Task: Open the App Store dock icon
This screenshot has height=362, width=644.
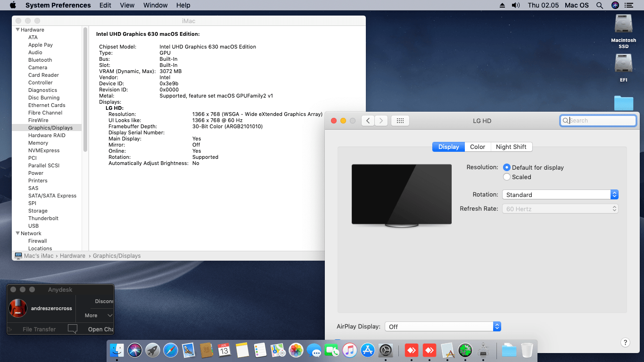Action: pyautogui.click(x=367, y=350)
